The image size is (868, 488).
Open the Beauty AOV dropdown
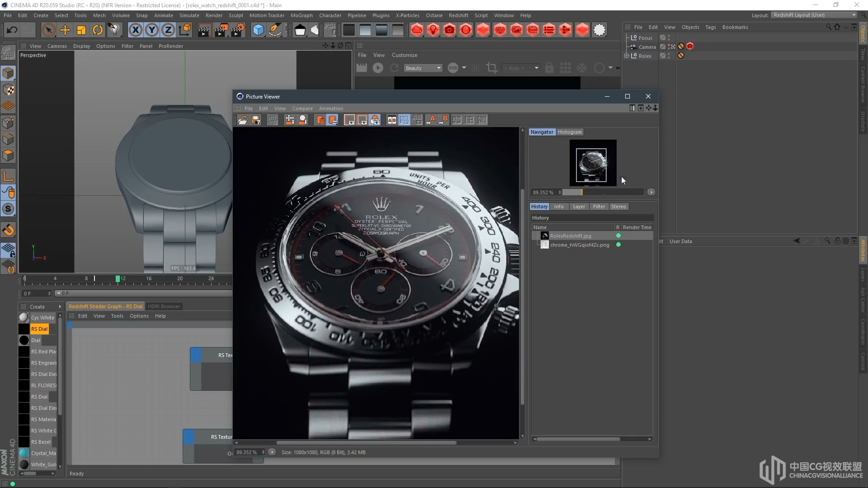pyautogui.click(x=423, y=68)
